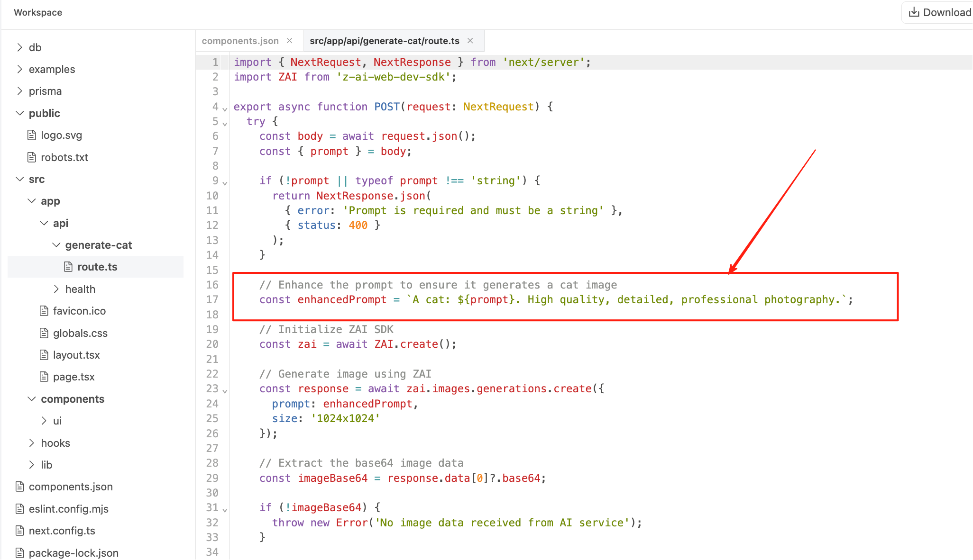The height and width of the screenshot is (560, 973).
Task: Close the route.ts editor tab
Action: pos(470,41)
